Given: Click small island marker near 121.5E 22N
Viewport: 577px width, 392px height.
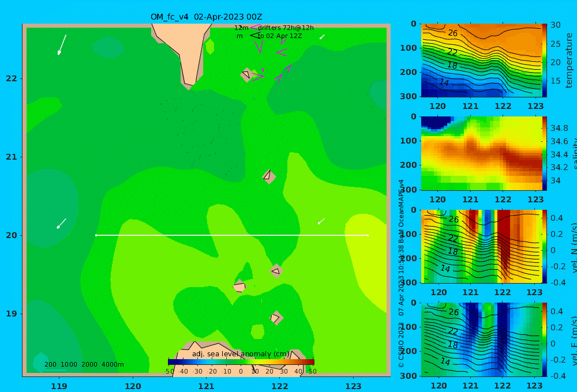Looking at the screenshot, I should [246, 74].
